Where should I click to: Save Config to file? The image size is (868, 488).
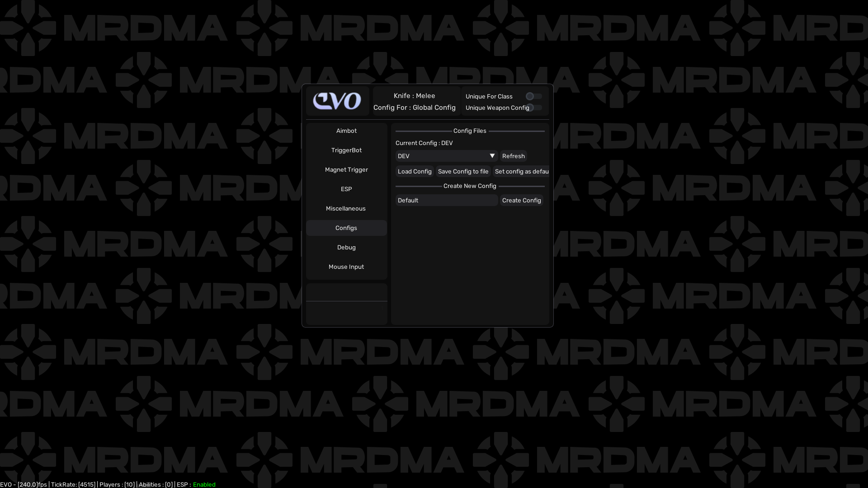[x=463, y=171]
